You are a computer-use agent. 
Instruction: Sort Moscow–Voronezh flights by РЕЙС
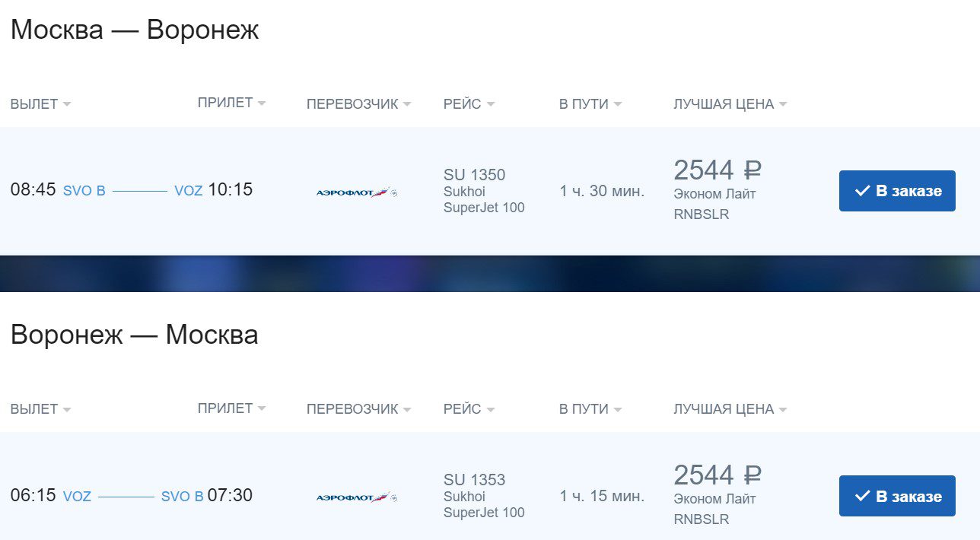click(x=469, y=104)
